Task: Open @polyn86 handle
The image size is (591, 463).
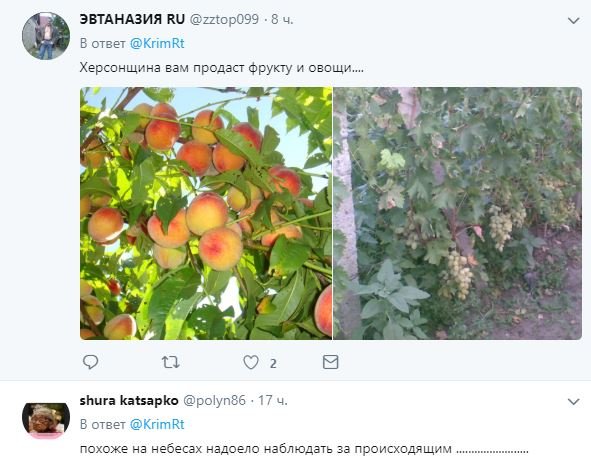Action: click(214, 400)
